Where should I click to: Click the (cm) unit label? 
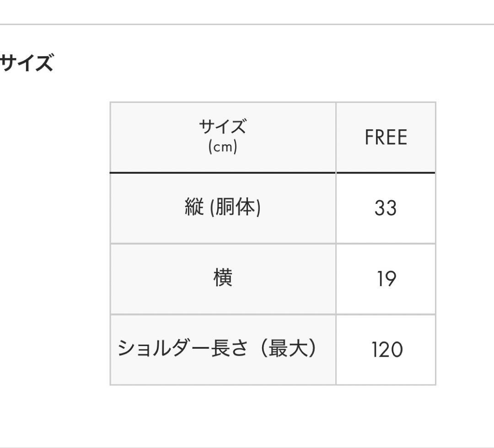pyautogui.click(x=223, y=147)
